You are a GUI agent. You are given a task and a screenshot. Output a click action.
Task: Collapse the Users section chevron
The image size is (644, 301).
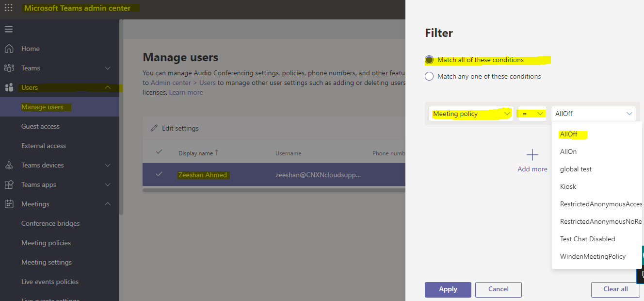coord(108,87)
